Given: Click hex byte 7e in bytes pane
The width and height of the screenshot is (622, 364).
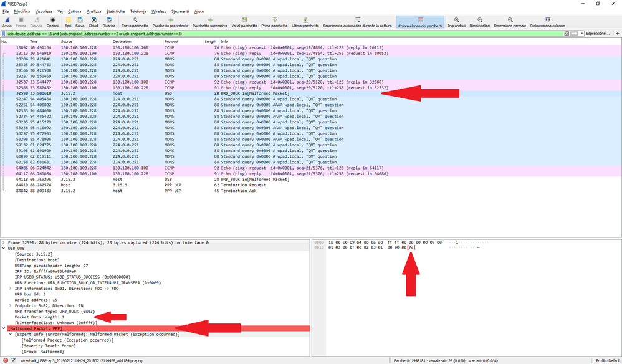Looking at the screenshot, I should tap(411, 247).
